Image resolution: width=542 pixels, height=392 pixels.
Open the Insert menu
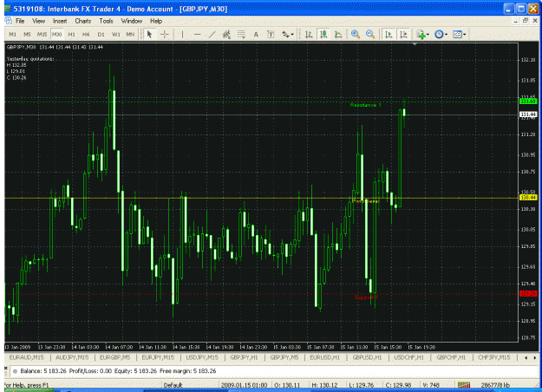(60, 21)
